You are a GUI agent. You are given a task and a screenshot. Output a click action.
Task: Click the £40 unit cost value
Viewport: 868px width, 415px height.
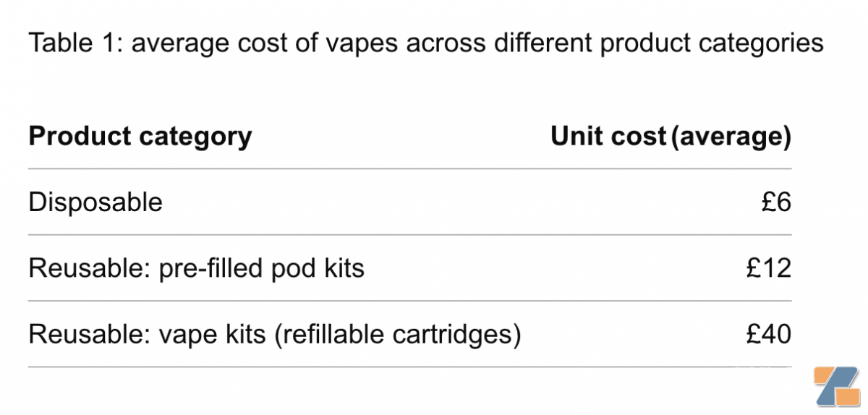pos(768,335)
